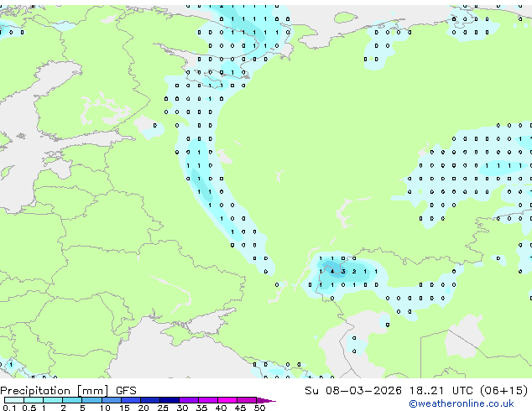Click the legend label "35"
Viewport: 532px width, 411px height.
201,408
